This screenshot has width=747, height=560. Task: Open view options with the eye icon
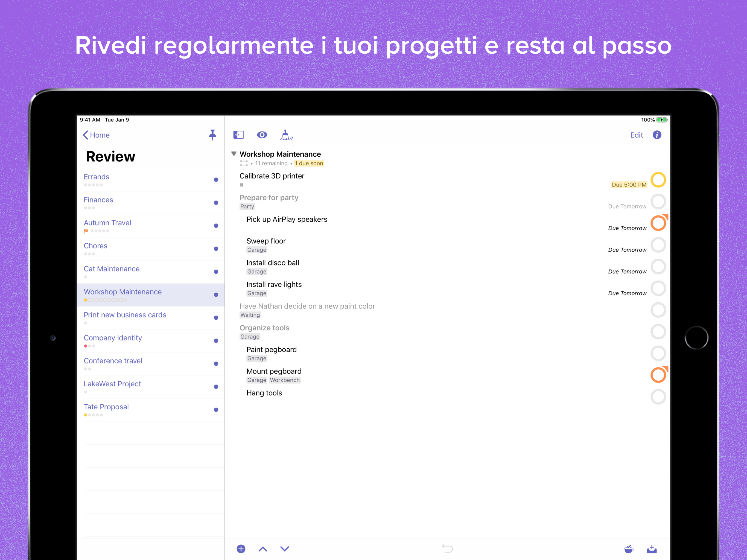262,135
